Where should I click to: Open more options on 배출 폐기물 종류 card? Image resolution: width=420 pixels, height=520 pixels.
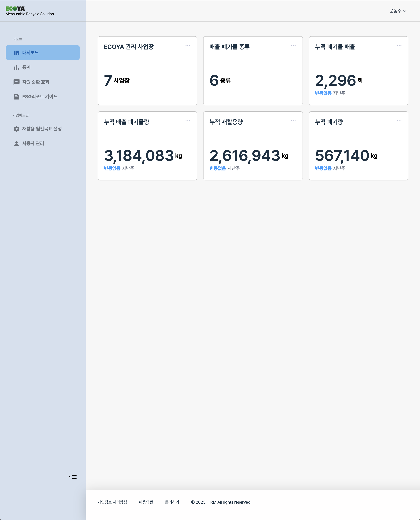293,46
